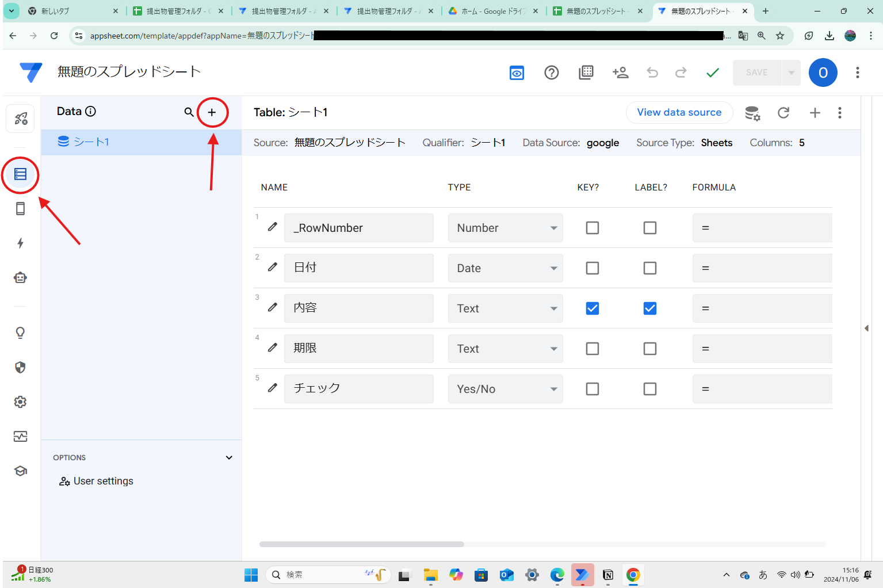Switch to first 提出物管理フォルダ tab
The height and width of the screenshot is (588, 883).
(x=178, y=11)
